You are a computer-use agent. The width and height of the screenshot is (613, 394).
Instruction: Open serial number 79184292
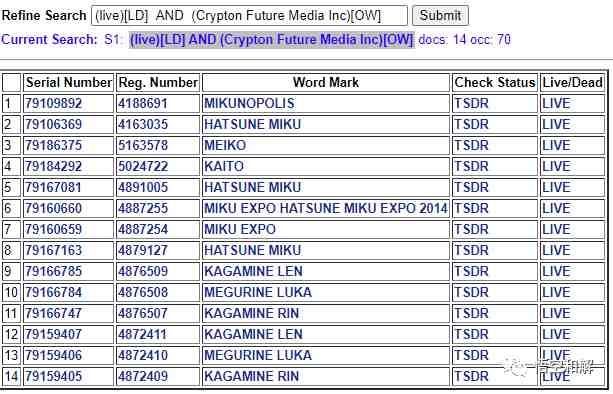(54, 167)
